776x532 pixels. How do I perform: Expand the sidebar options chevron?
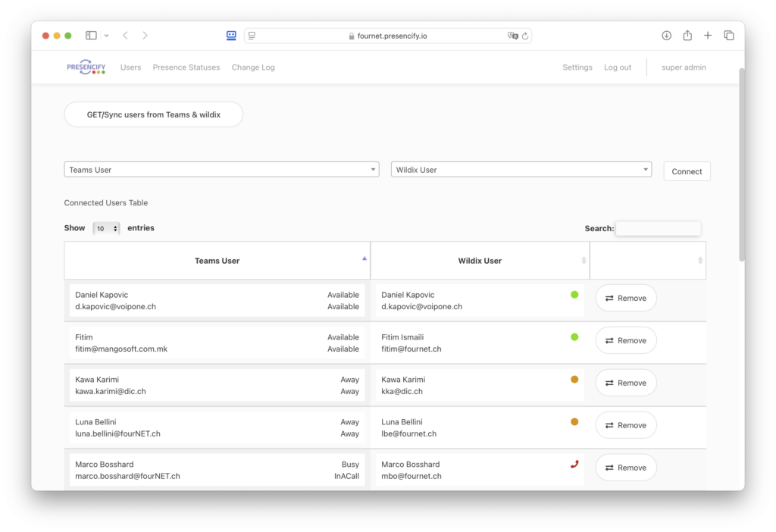[106, 36]
